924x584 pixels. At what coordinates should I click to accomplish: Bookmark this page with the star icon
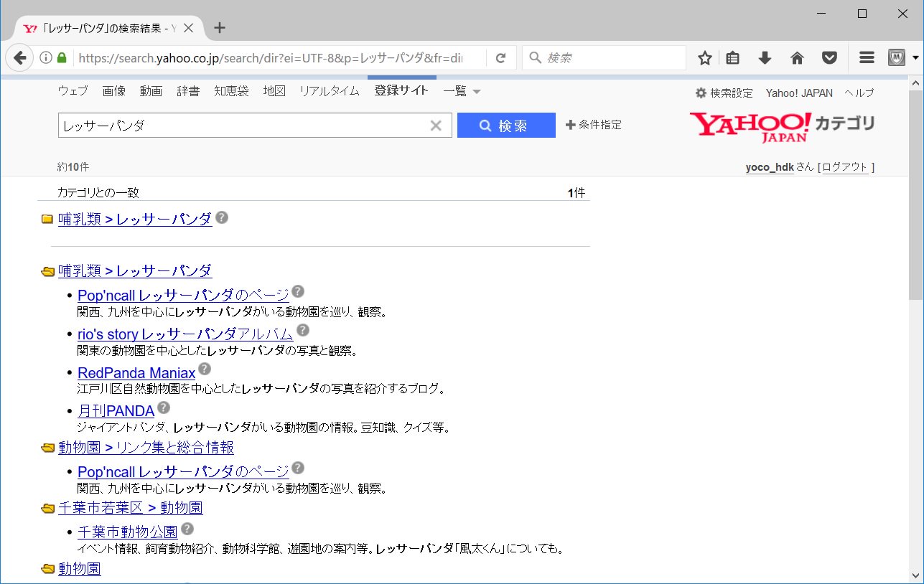[x=705, y=58]
